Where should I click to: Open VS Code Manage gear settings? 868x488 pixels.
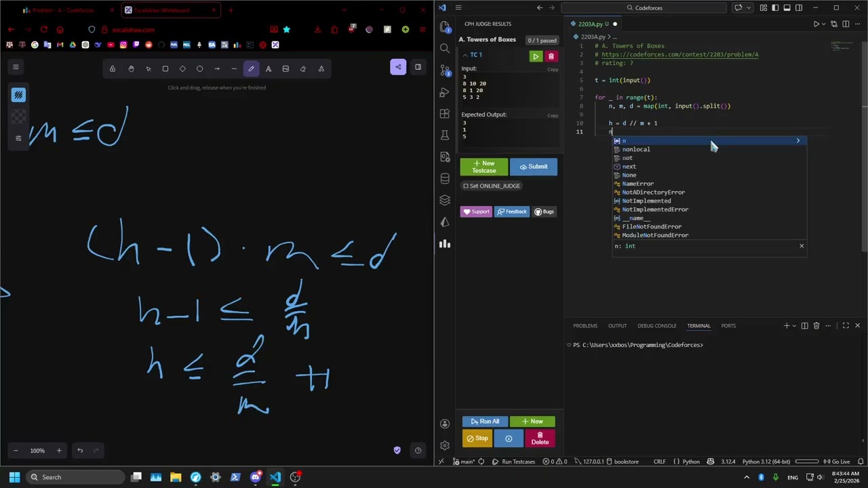pyautogui.click(x=445, y=445)
